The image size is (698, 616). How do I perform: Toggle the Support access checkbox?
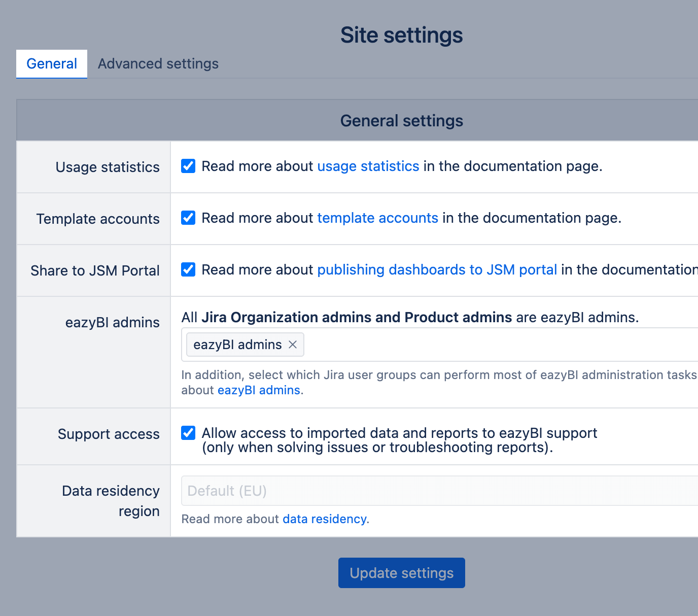(x=188, y=433)
